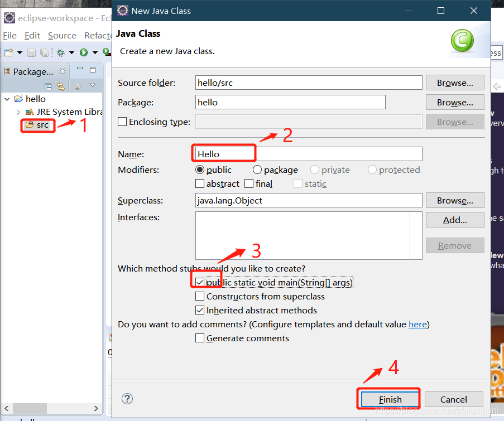Click the Debug bug icon
The width and height of the screenshot is (504, 421).
(60, 52)
